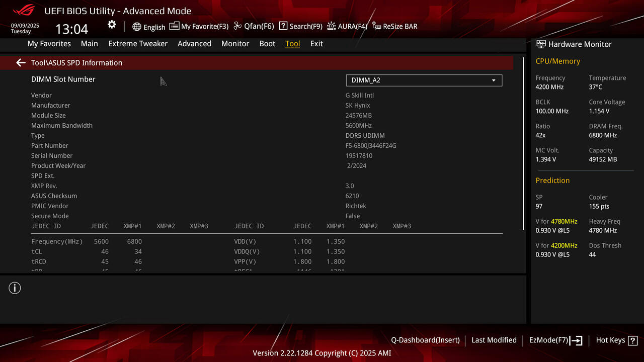The image size is (644, 362).
Task: Click the Hot Keys label
Action: click(610, 340)
